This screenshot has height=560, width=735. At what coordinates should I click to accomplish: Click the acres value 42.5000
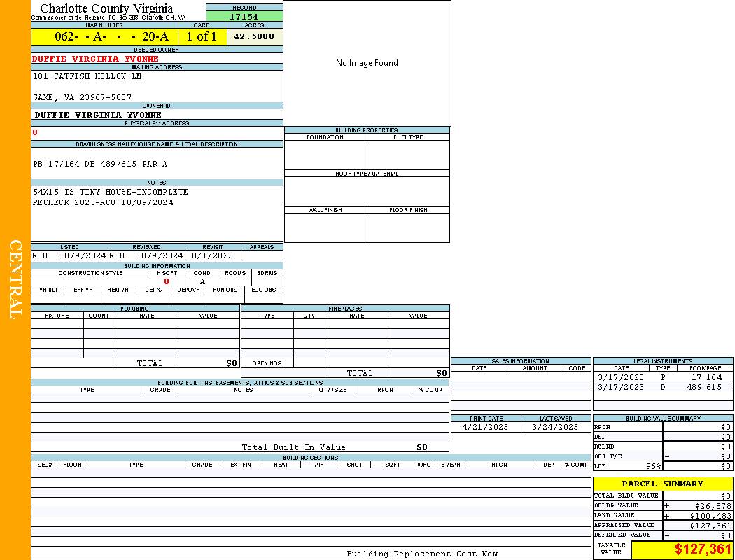coord(254,37)
